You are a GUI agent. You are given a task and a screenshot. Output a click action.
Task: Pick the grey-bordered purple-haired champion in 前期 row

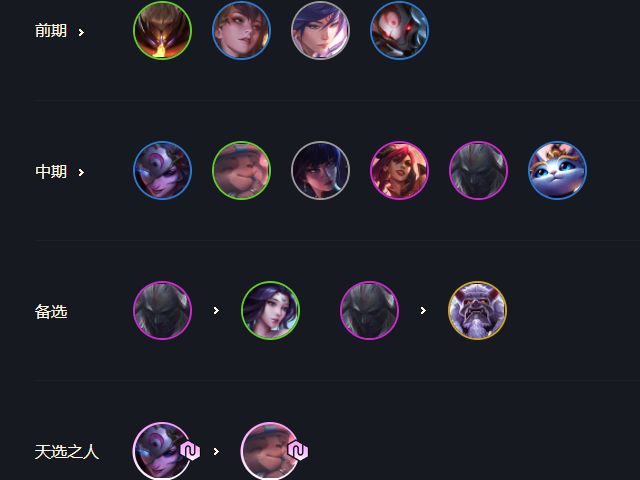click(x=320, y=31)
